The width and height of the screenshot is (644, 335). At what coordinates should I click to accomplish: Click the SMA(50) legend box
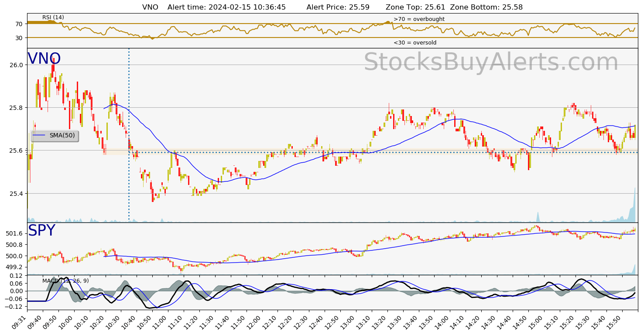(x=55, y=136)
